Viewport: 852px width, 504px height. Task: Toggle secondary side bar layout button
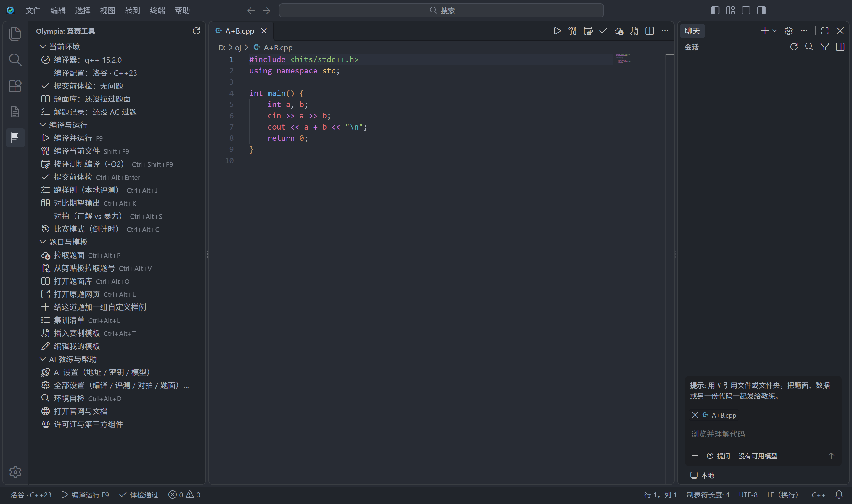(x=761, y=11)
